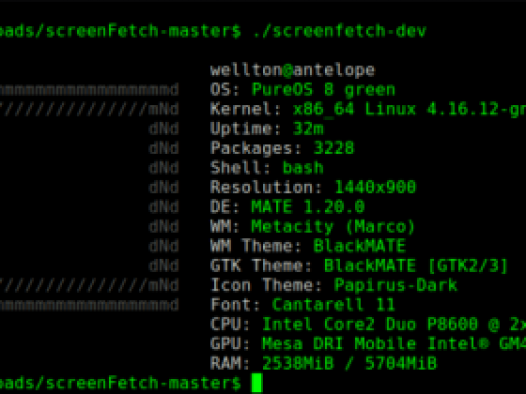Viewport: 526px width, 394px height.
Task: Click the Kernel x86_64 Linux line
Action: point(368,109)
